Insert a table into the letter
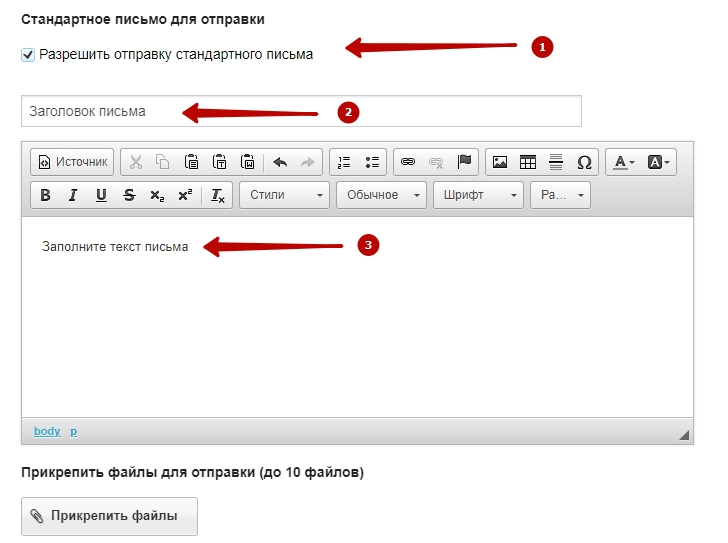 (x=528, y=162)
